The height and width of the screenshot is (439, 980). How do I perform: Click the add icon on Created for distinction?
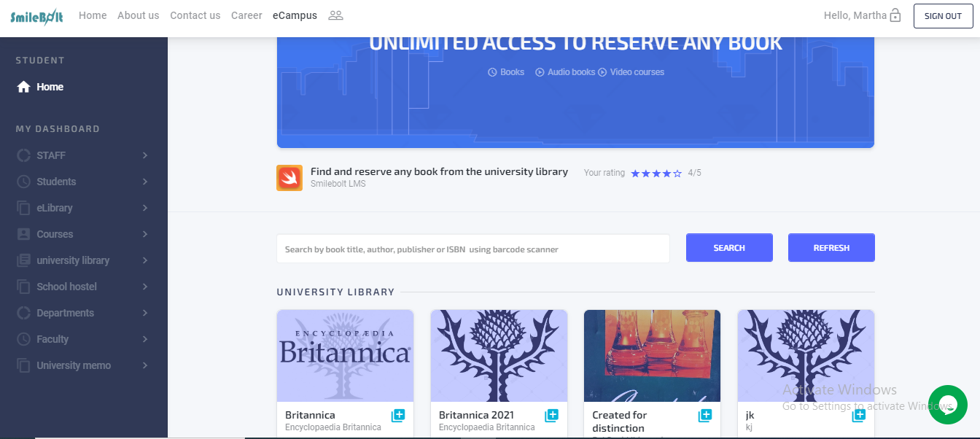tap(705, 416)
